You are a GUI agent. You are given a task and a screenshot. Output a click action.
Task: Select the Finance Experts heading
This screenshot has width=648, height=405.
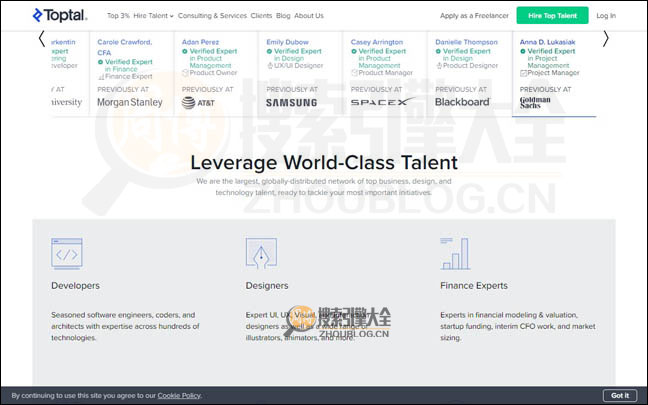pyautogui.click(x=474, y=286)
